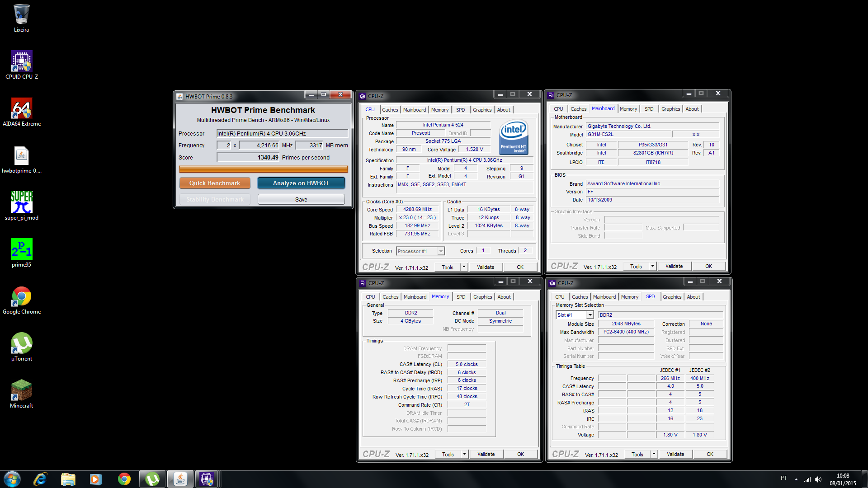
Task: Switch to Caches tab in the CPU-Z window showing the CPU tab
Action: tap(390, 110)
